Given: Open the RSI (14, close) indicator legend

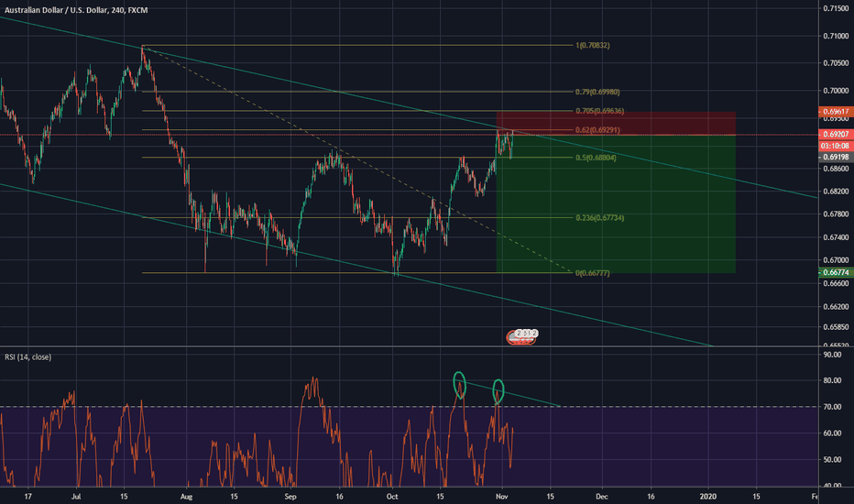Looking at the screenshot, I should click(x=28, y=356).
